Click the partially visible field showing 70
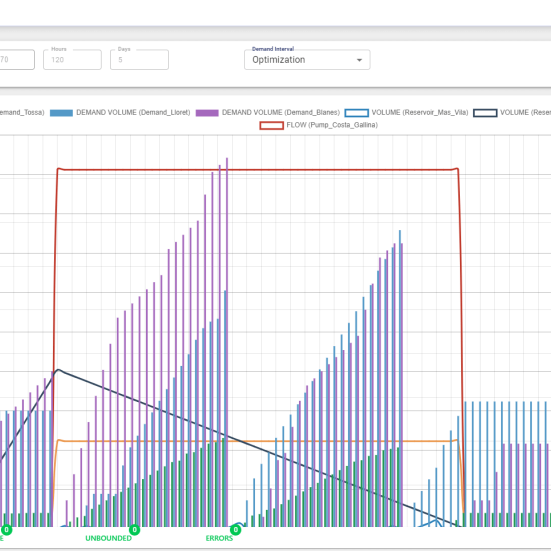This screenshot has width=551, height=551. click(17, 60)
